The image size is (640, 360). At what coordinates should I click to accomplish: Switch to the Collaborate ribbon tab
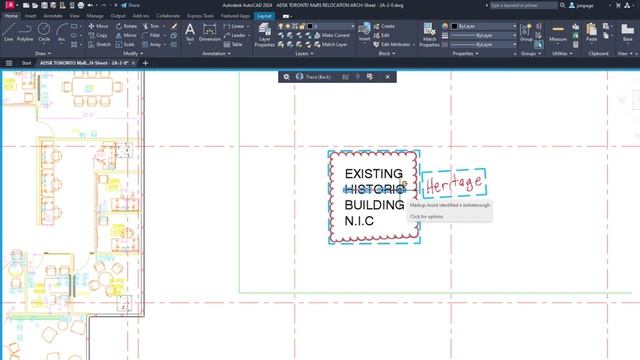click(168, 16)
